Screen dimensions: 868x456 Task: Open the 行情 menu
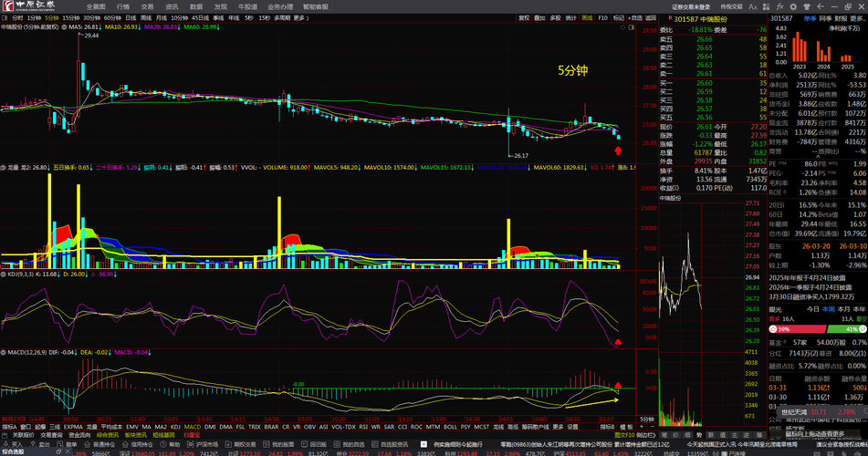[x=123, y=6]
